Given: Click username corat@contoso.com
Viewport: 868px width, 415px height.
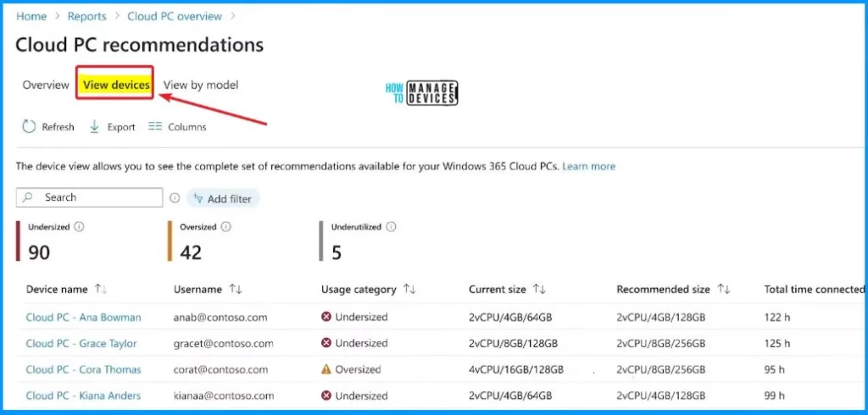Looking at the screenshot, I should pyautogui.click(x=221, y=369).
